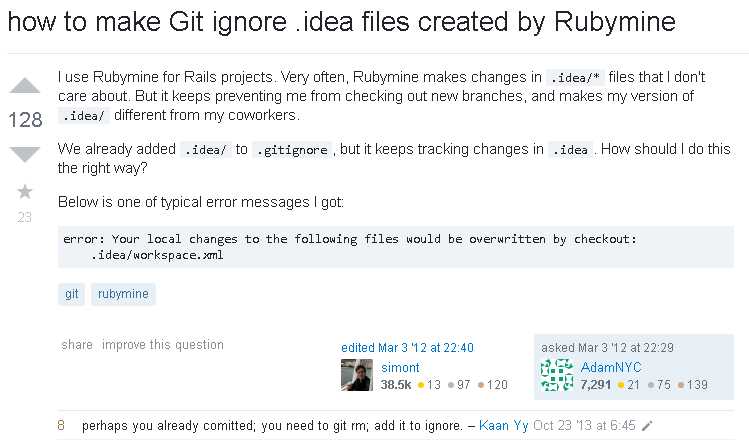
Task: Click the share link below the question
Action: coord(76,345)
